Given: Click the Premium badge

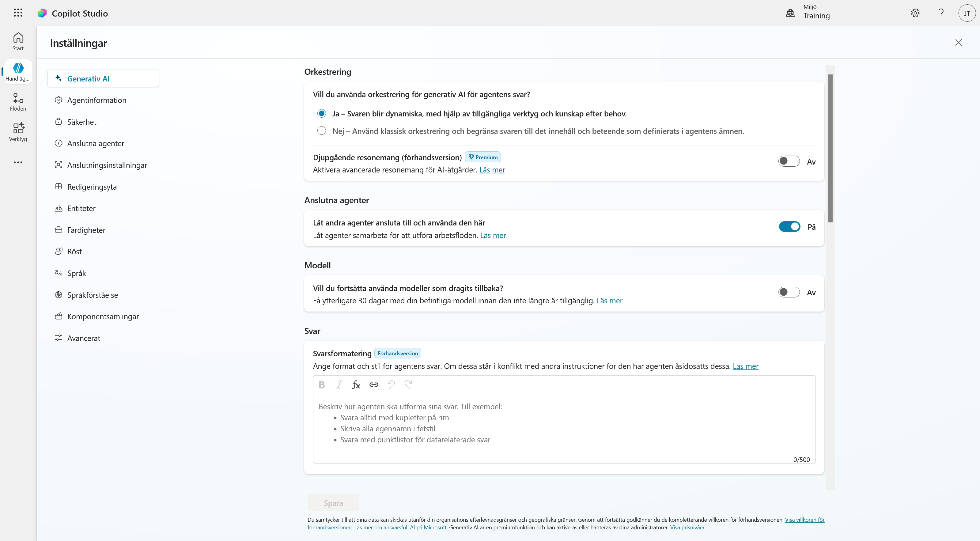Looking at the screenshot, I should (x=483, y=157).
